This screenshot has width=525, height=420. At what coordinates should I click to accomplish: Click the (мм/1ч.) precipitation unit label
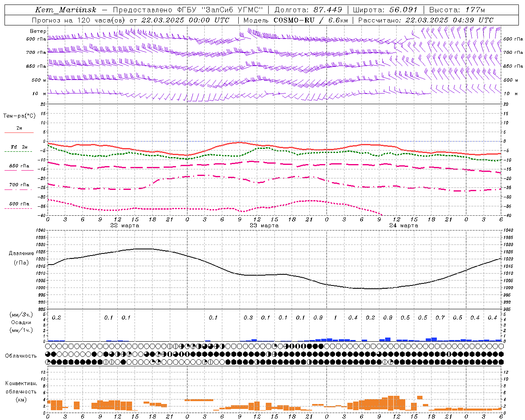point(21,330)
